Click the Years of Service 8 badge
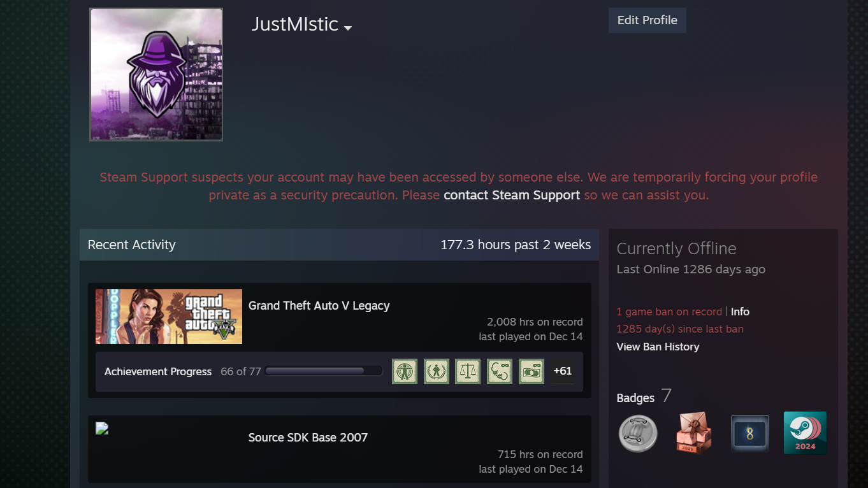 pos(749,433)
